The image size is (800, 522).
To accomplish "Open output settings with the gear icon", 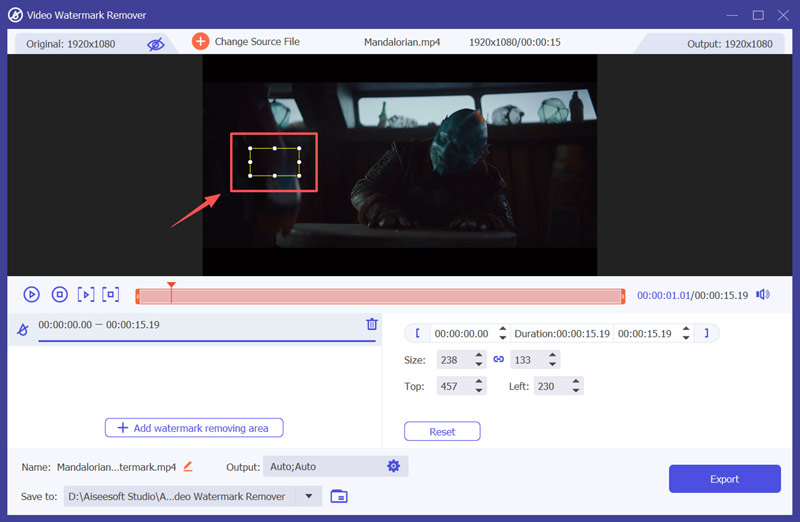I will click(x=393, y=466).
